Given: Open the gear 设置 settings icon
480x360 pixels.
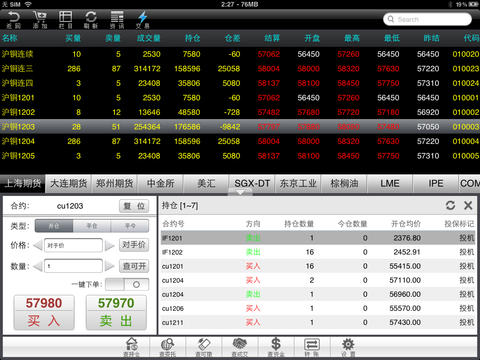Looking at the screenshot, I should pos(348,347).
